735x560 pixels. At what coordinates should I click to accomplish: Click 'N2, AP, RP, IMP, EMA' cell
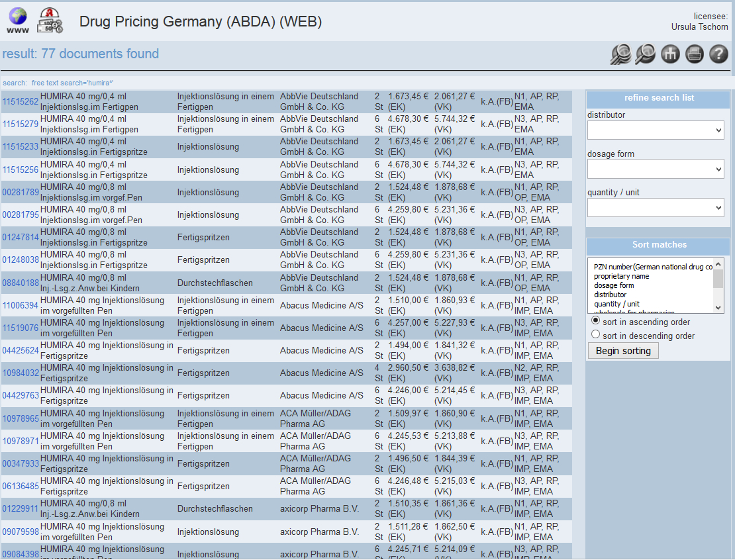click(537, 373)
